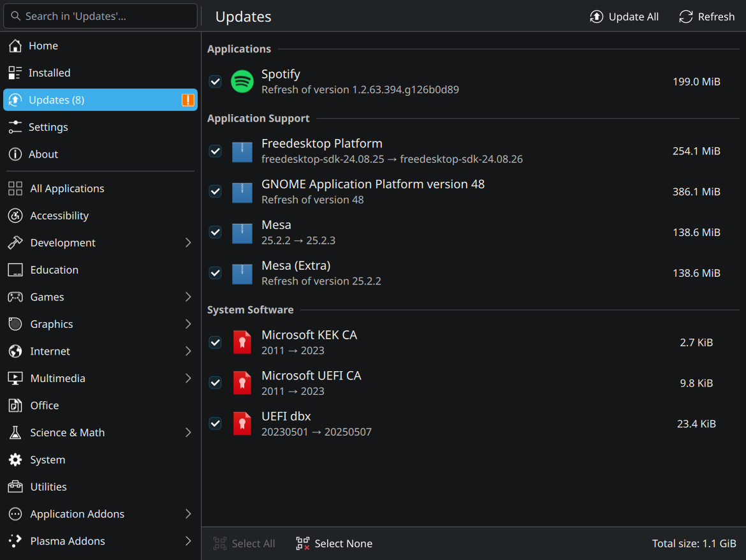Click the orange warning badge on Updates

click(x=188, y=100)
